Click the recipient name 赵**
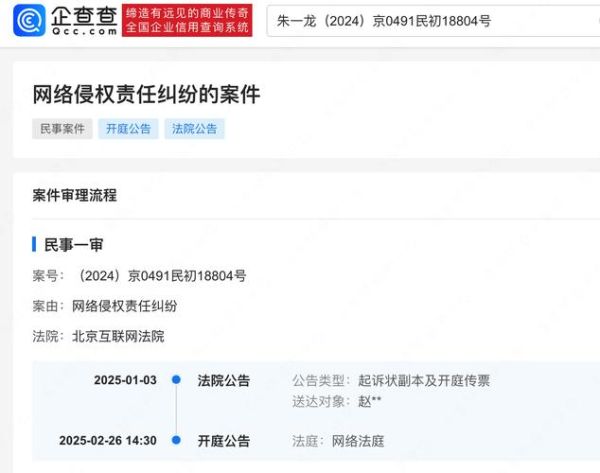The height and width of the screenshot is (473, 600). click(x=370, y=401)
